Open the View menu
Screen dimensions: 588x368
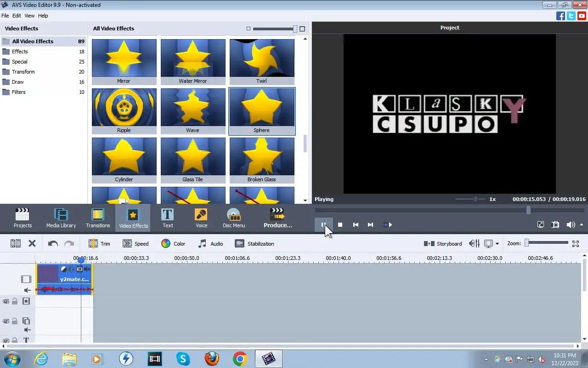pyautogui.click(x=29, y=16)
